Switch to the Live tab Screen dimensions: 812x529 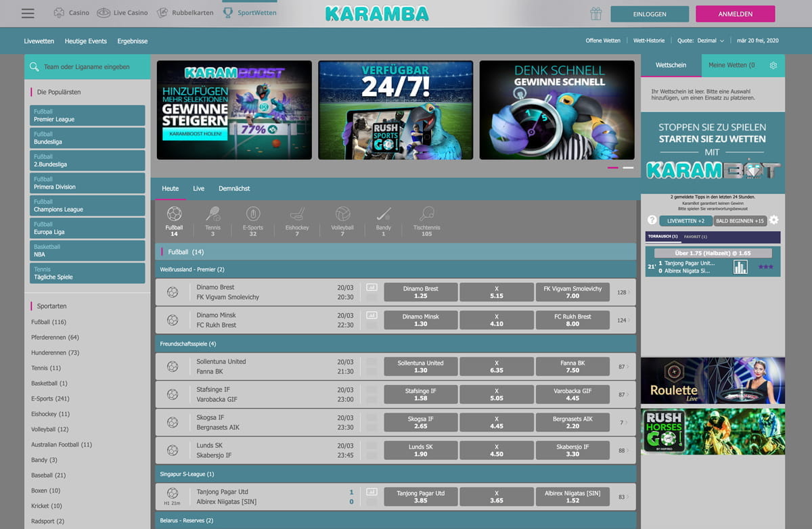coord(198,189)
